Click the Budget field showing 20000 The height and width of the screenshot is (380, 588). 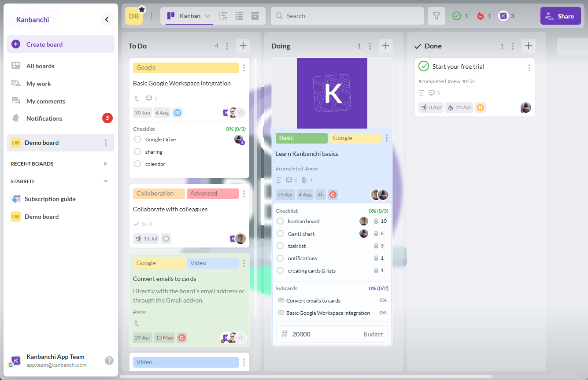tap(333, 334)
